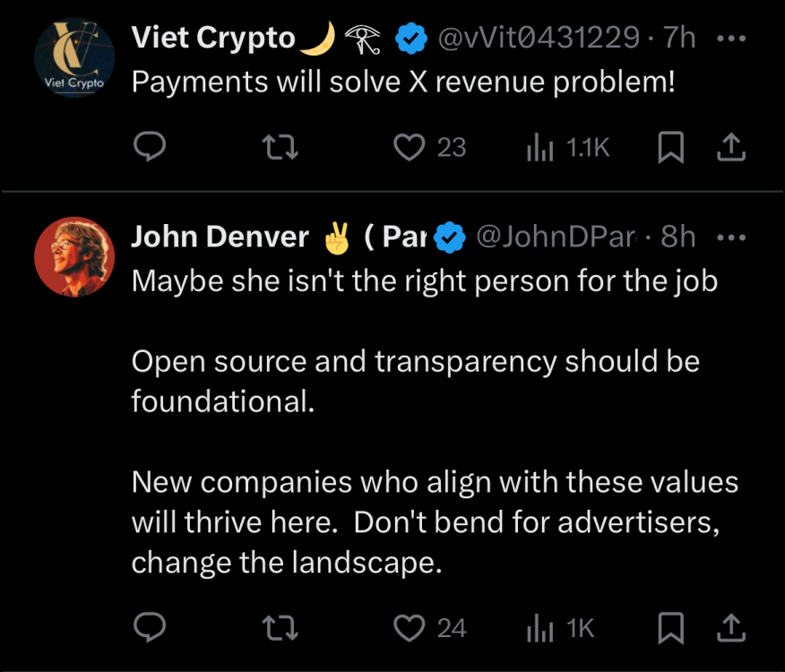Share Viet Crypto's post

tap(730, 147)
